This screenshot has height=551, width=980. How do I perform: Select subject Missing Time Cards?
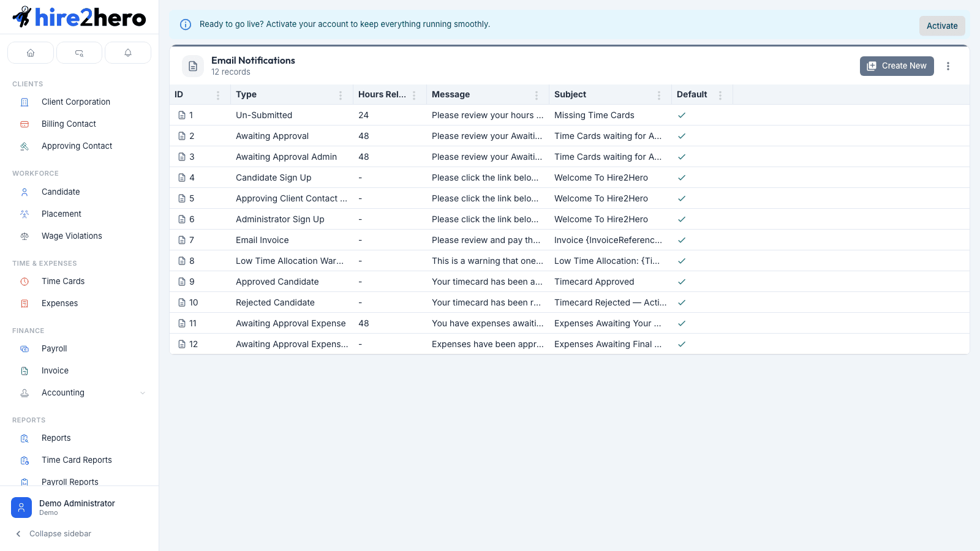click(x=594, y=115)
